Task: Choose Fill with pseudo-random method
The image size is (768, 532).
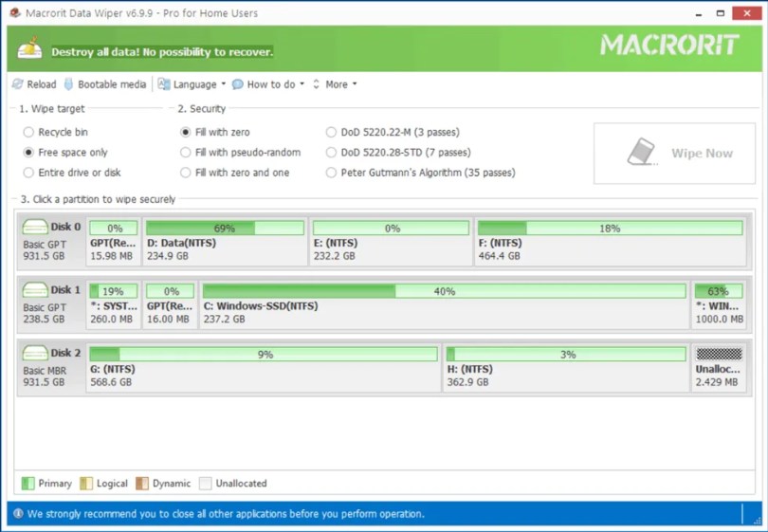Action: [x=185, y=153]
